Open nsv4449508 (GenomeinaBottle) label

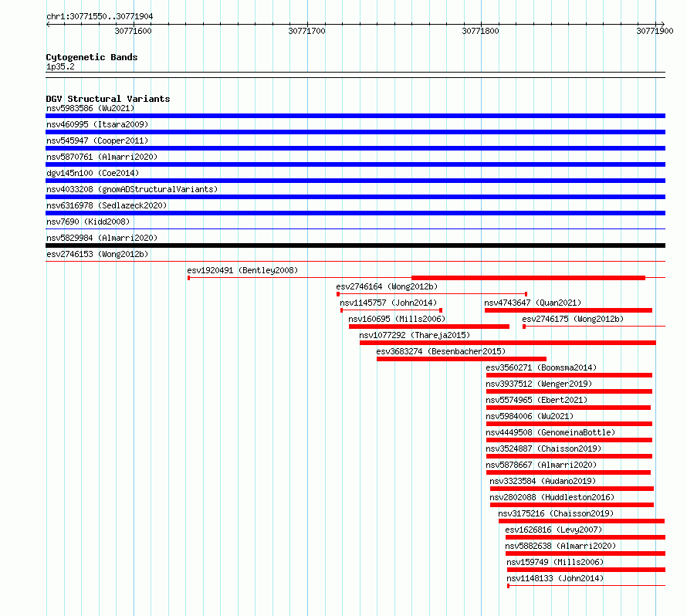click(x=550, y=432)
